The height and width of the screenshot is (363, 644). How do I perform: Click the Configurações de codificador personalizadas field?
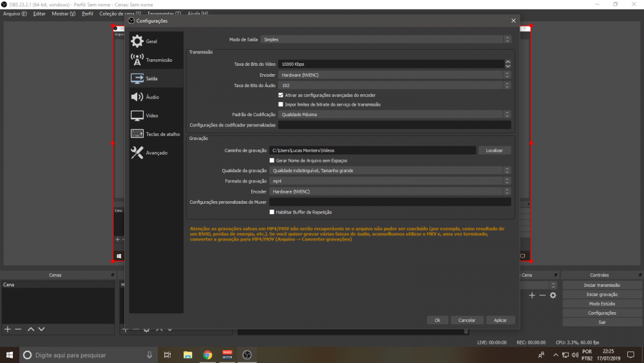[x=394, y=125]
